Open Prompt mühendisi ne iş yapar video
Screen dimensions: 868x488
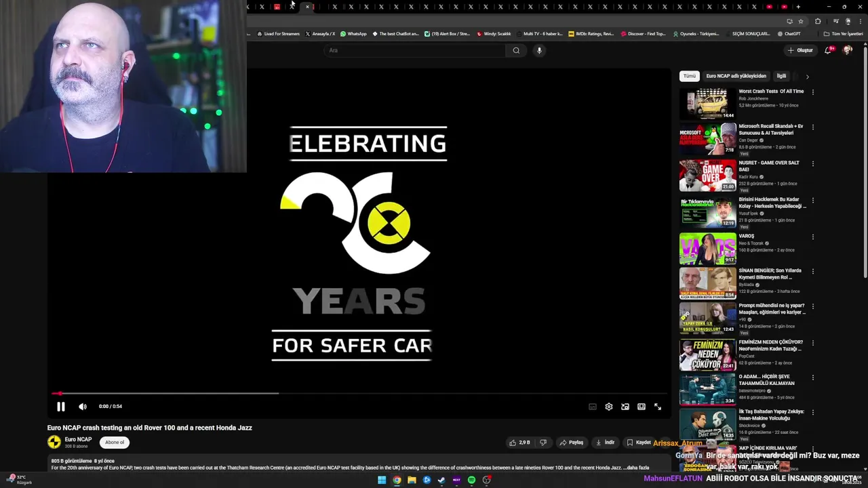[772, 309]
